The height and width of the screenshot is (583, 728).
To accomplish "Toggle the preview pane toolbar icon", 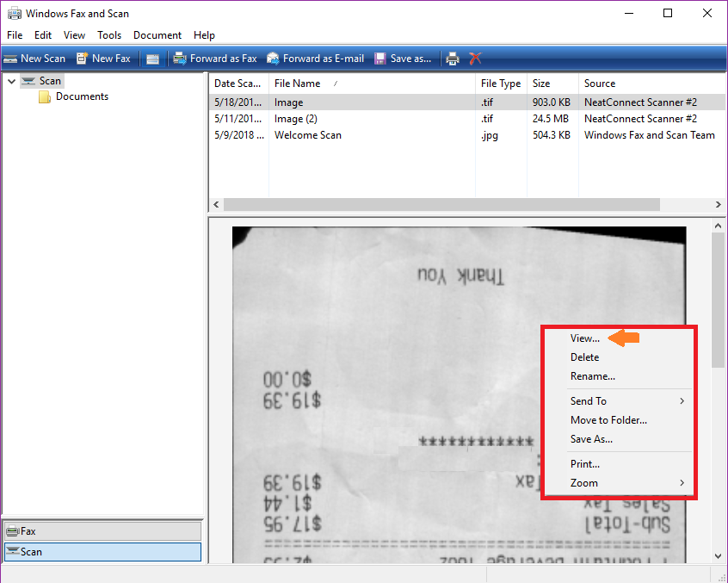I will 152,59.
